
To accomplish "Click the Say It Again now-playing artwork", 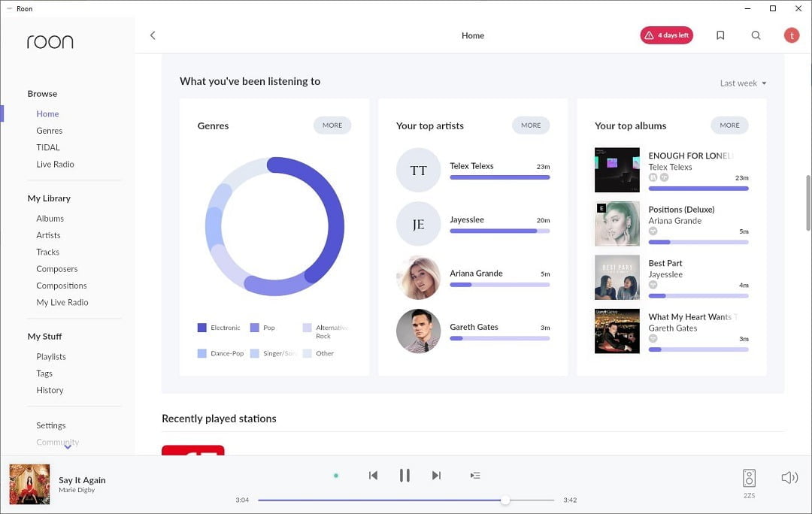I will coord(29,485).
